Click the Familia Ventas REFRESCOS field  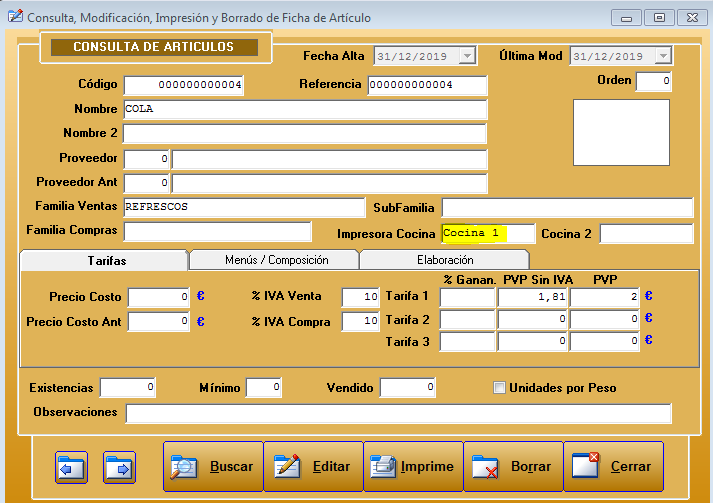(243, 207)
